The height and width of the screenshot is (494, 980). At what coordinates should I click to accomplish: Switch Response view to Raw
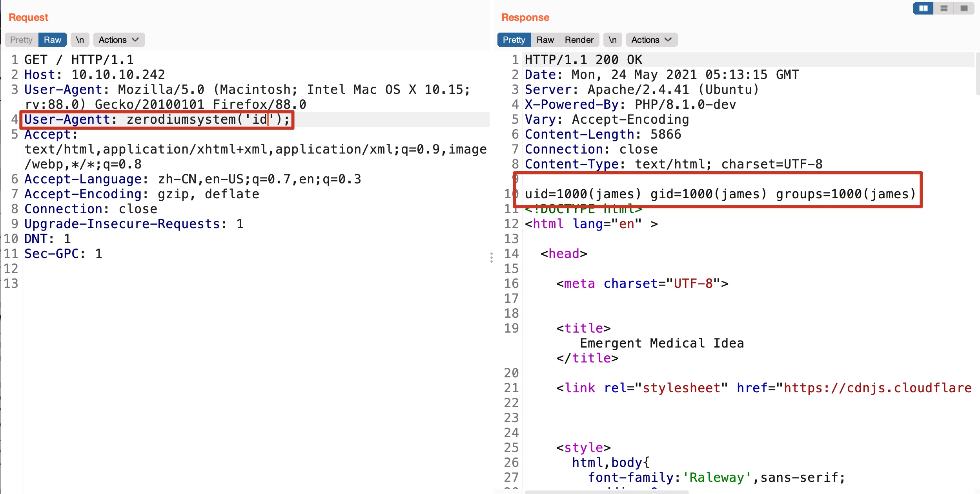(545, 40)
